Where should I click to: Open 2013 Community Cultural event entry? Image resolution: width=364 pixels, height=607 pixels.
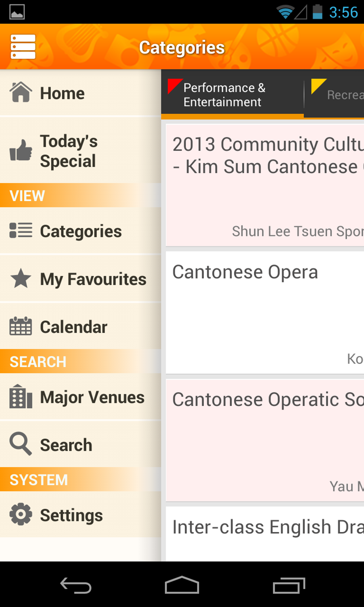coord(264,185)
